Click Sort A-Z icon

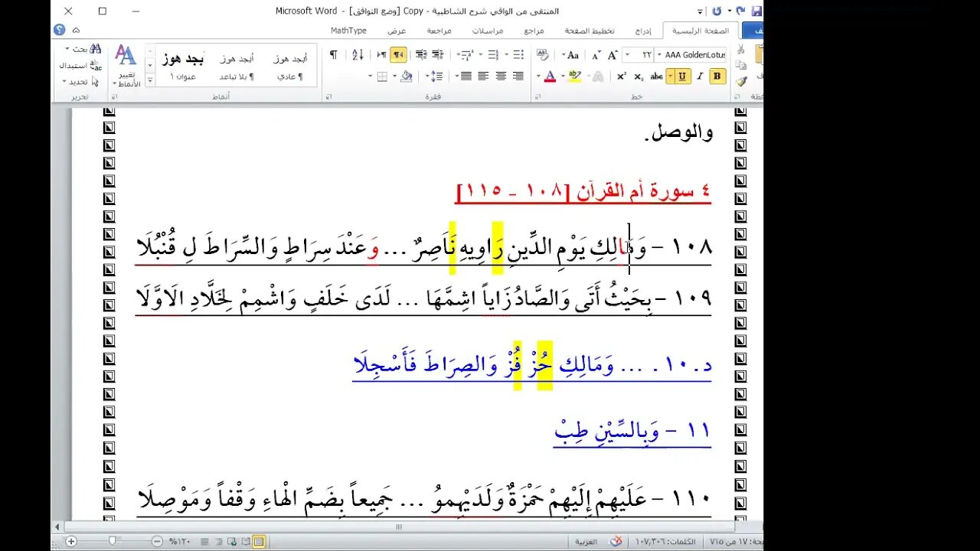pos(358,55)
